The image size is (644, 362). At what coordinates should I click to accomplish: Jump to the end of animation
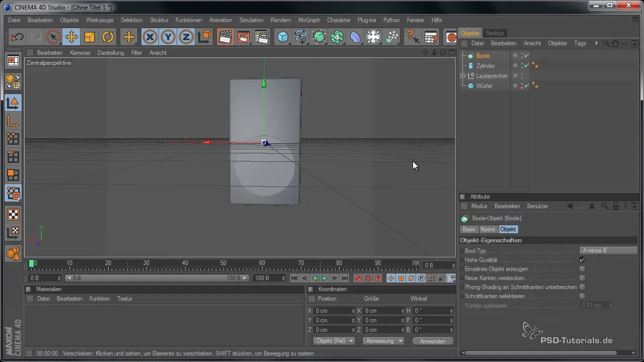(x=345, y=278)
